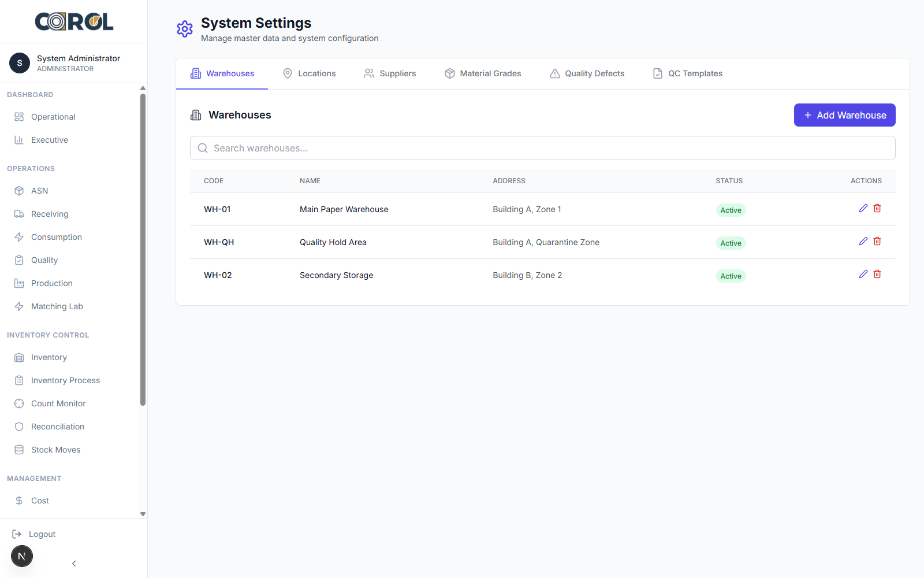Open the Matching Lab page in sidebar
The width and height of the screenshot is (924, 578).
[57, 306]
